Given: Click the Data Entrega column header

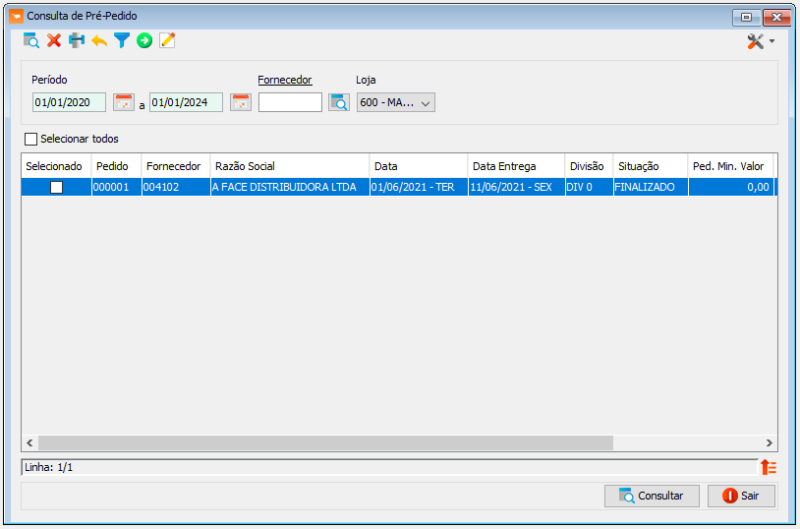Looking at the screenshot, I should click(516, 166).
